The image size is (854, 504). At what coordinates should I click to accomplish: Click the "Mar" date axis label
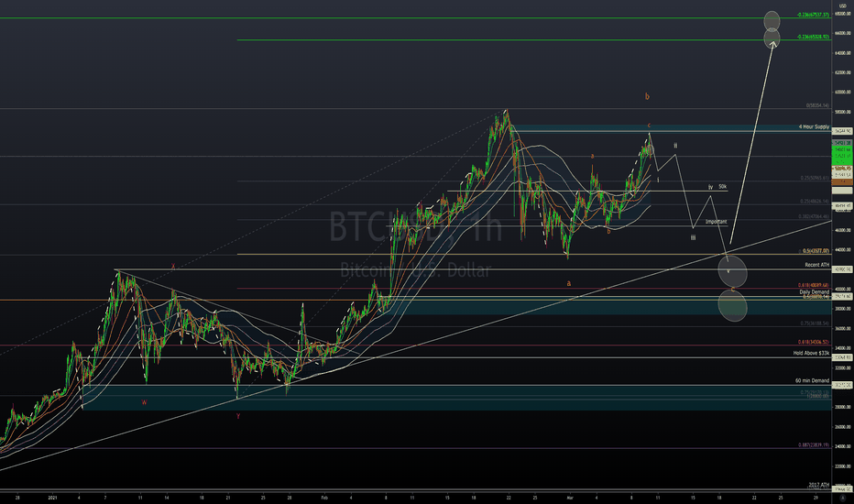(570, 498)
